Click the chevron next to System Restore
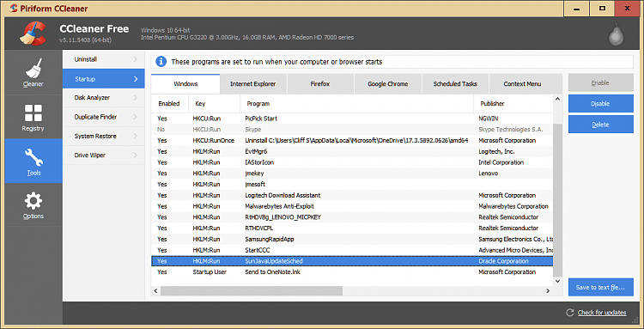The image size is (644, 329). click(x=136, y=136)
